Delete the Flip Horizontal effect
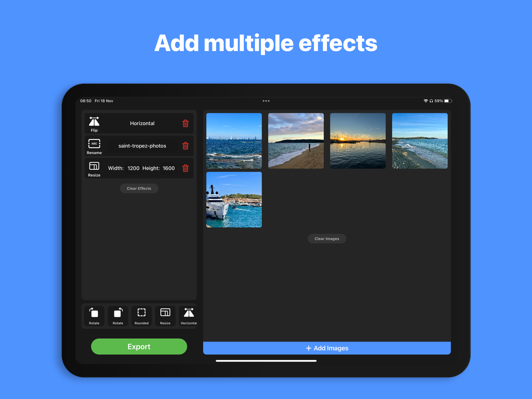Viewport: 532px width, 399px height. click(185, 124)
